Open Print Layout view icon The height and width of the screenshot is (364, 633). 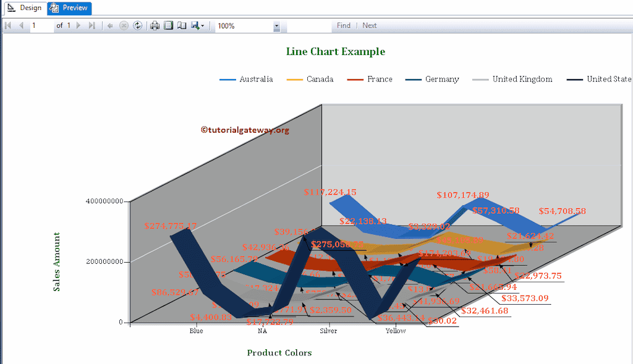tap(168, 25)
